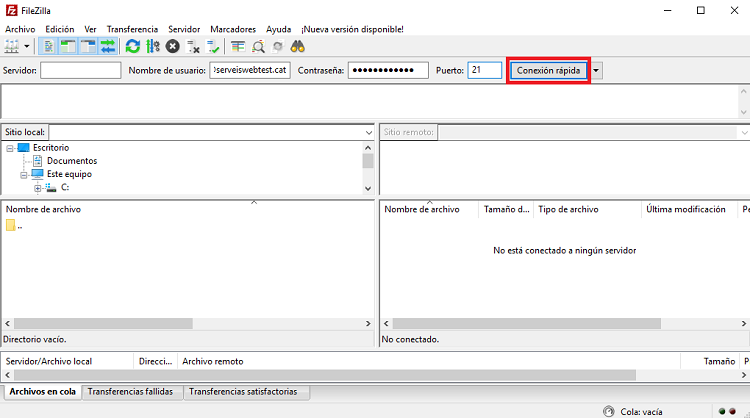Open the Site Manager icon
Image resolution: width=750 pixels, height=418 pixels.
coord(11,46)
